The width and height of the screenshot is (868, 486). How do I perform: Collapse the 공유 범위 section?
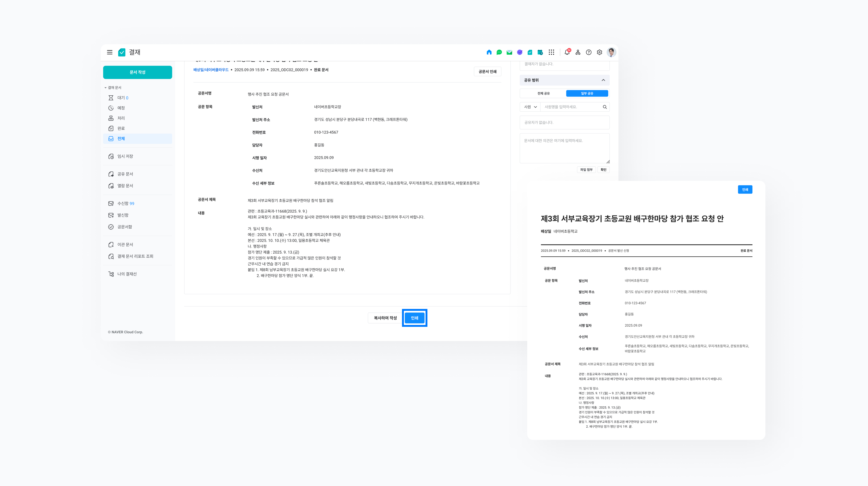pos(603,80)
